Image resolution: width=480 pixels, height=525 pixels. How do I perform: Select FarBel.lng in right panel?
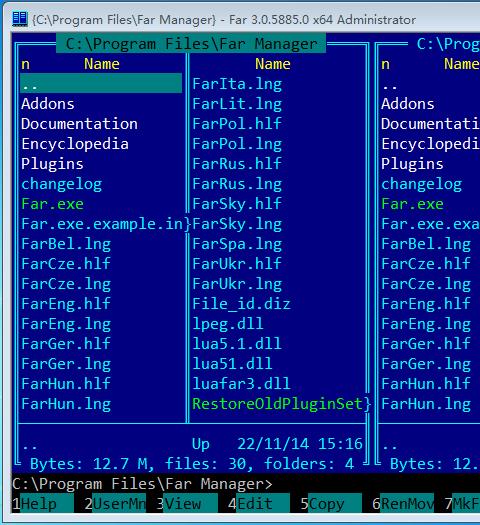426,244
